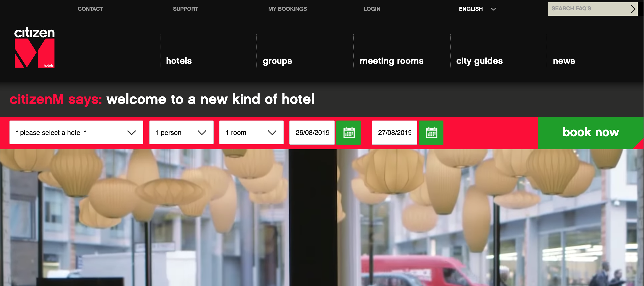Image resolution: width=644 pixels, height=286 pixels.
Task: Click the language dropdown arrow for English
Action: pyautogui.click(x=493, y=9)
